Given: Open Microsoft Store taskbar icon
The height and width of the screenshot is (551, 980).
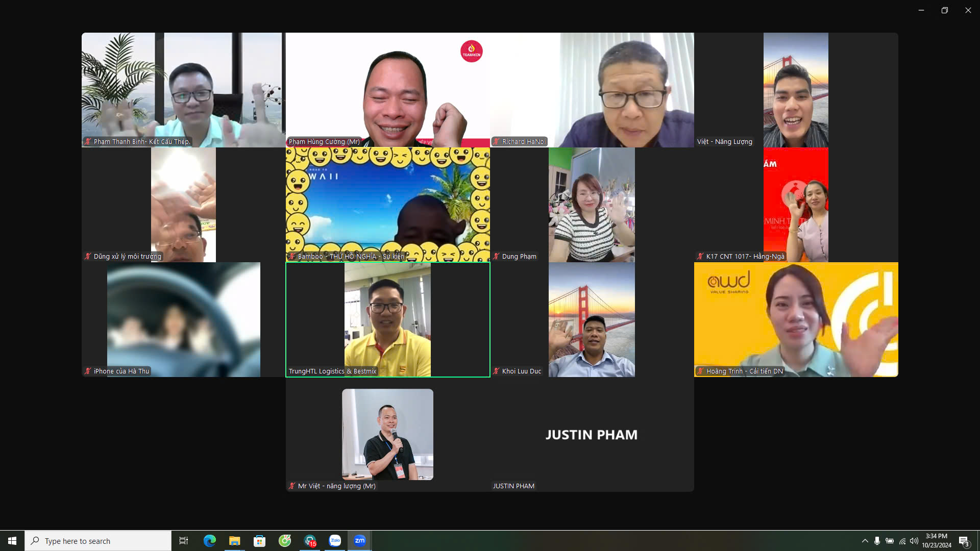Looking at the screenshot, I should point(259,541).
